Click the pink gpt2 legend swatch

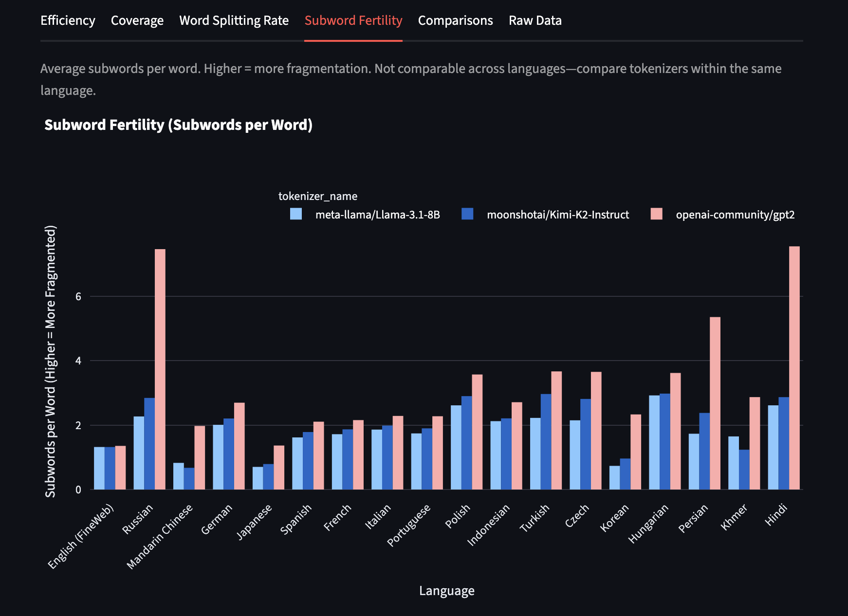coord(656,214)
